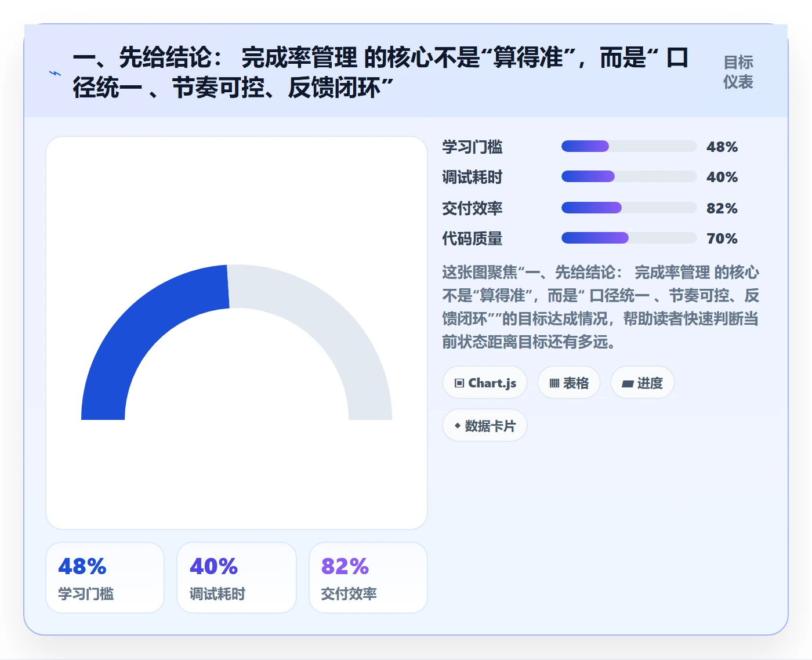Click the description paragraph starting 这张图聚焦
Viewport: 812px width, 660px height.
click(601, 307)
